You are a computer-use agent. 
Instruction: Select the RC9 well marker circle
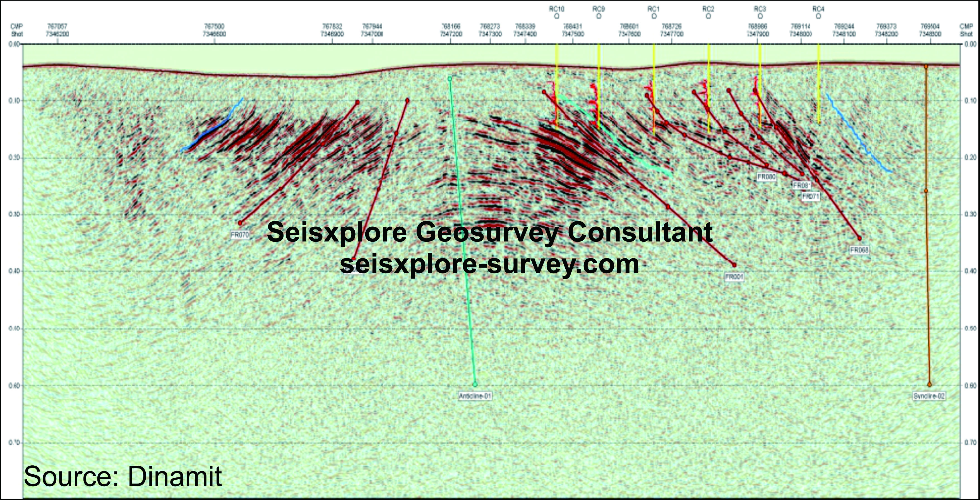click(x=599, y=16)
